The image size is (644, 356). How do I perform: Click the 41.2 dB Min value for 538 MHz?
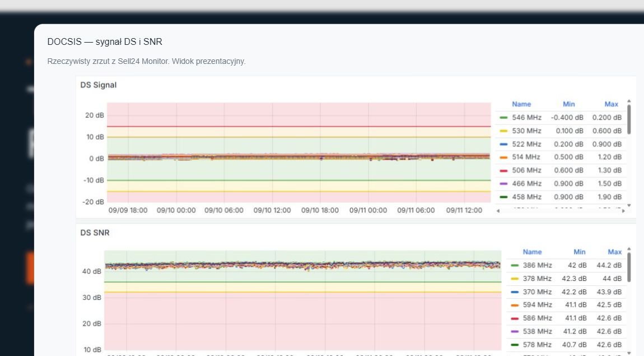575,331
